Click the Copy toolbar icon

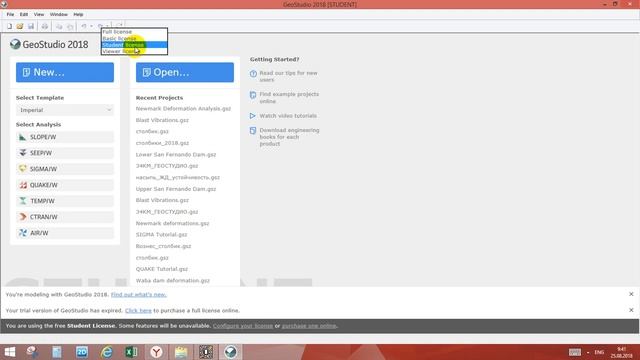coord(59,26)
